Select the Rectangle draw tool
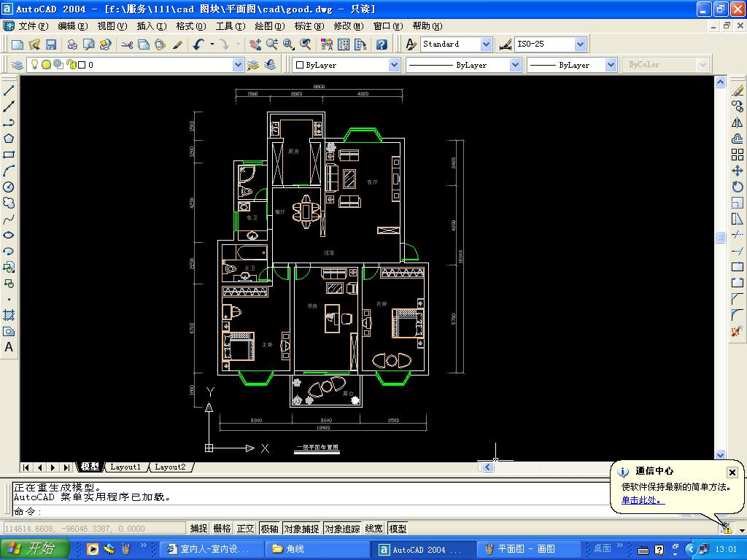 pos(9,155)
